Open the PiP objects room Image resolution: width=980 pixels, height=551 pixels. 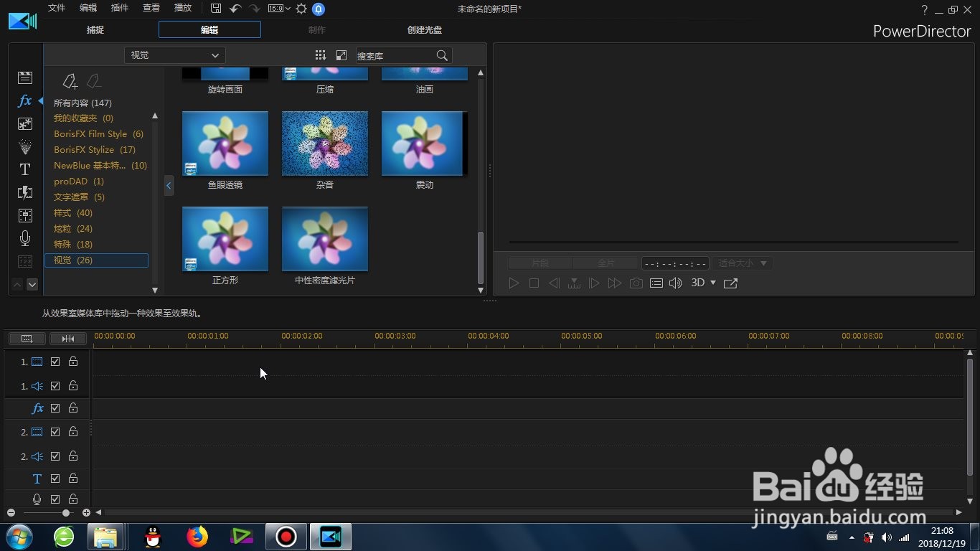[24, 123]
